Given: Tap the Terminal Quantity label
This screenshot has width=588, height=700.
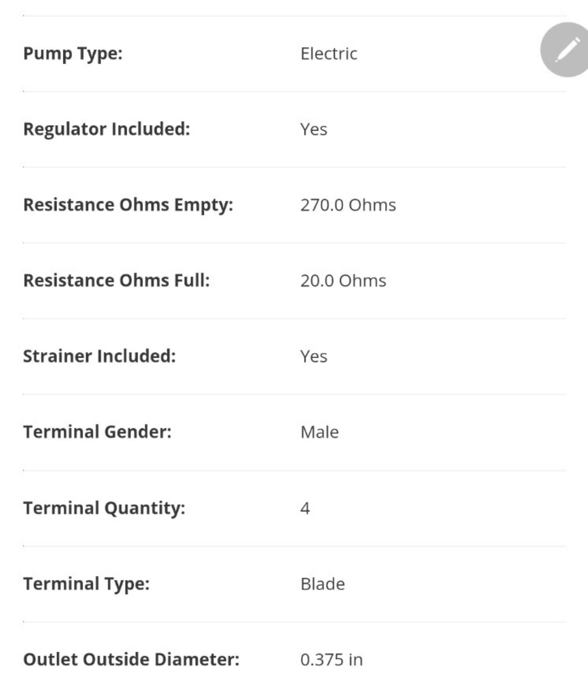Looking at the screenshot, I should pyautogui.click(x=104, y=509).
